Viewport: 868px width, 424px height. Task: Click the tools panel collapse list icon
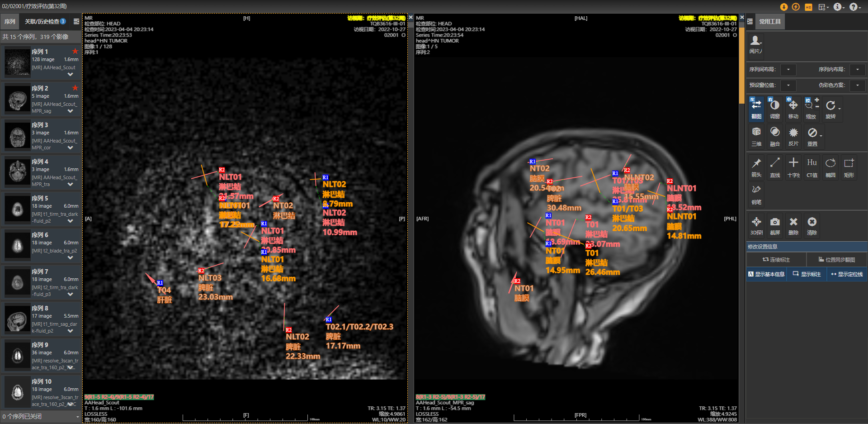point(750,21)
